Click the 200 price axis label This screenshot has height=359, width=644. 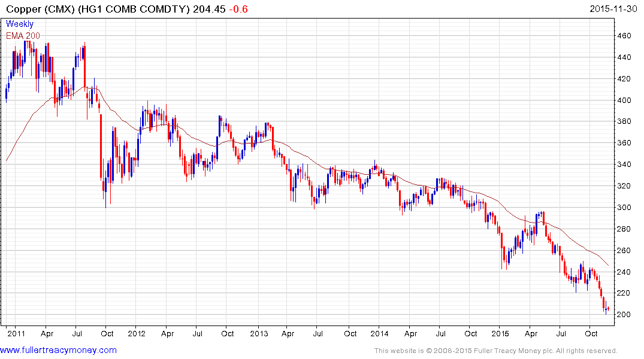pyautogui.click(x=624, y=314)
